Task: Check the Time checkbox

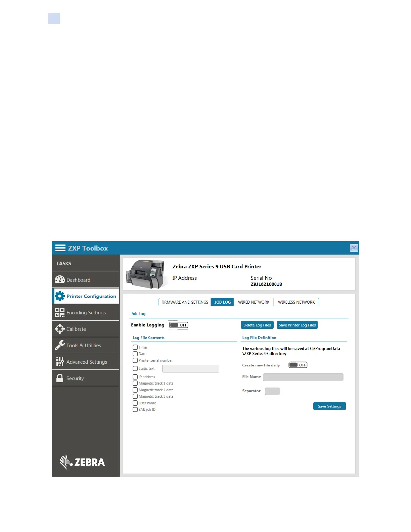Action: (x=135, y=347)
